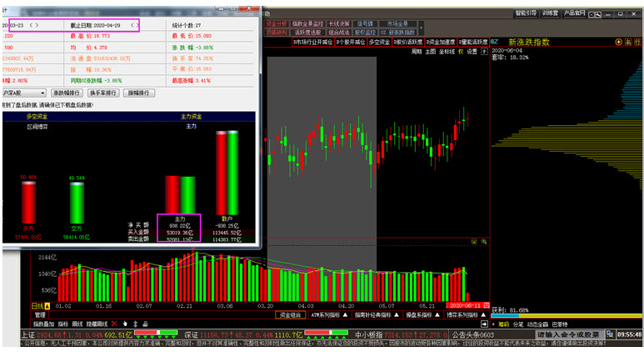Click the 动态全景 panel tab
The height and width of the screenshot is (352, 644).
click(x=541, y=324)
